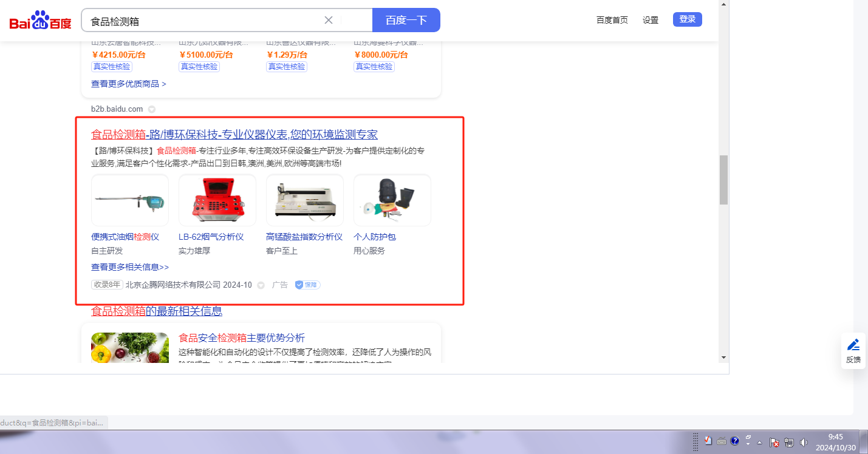
Task: Click the Baidu logo
Action: [41, 21]
